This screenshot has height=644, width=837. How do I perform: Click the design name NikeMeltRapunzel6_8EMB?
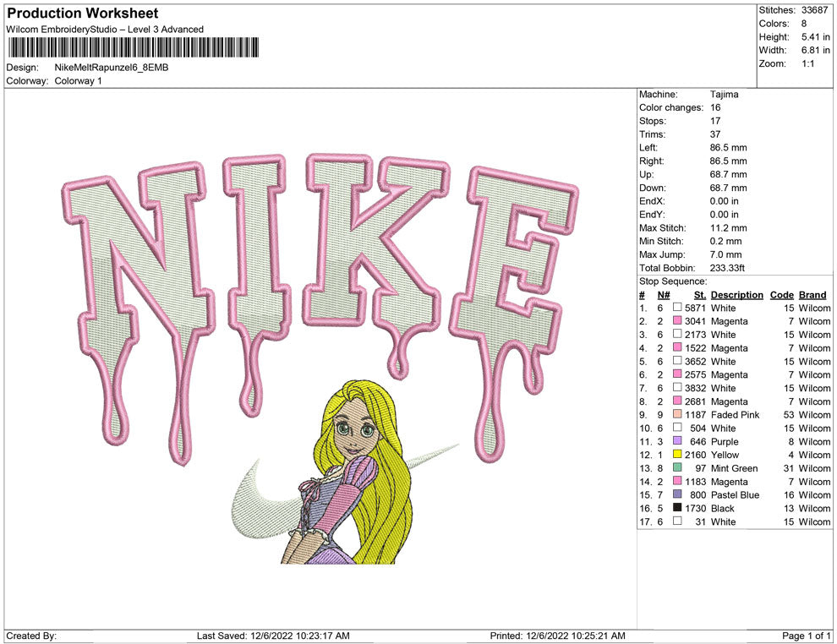112,68
